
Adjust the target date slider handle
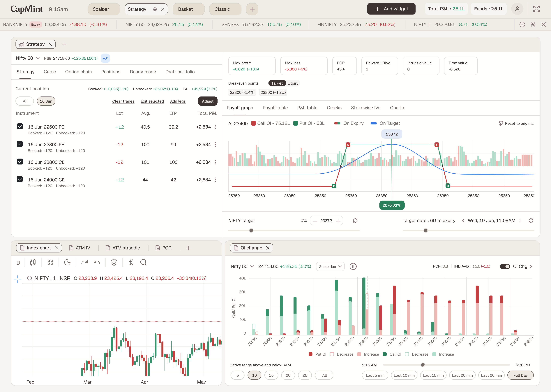click(425, 231)
